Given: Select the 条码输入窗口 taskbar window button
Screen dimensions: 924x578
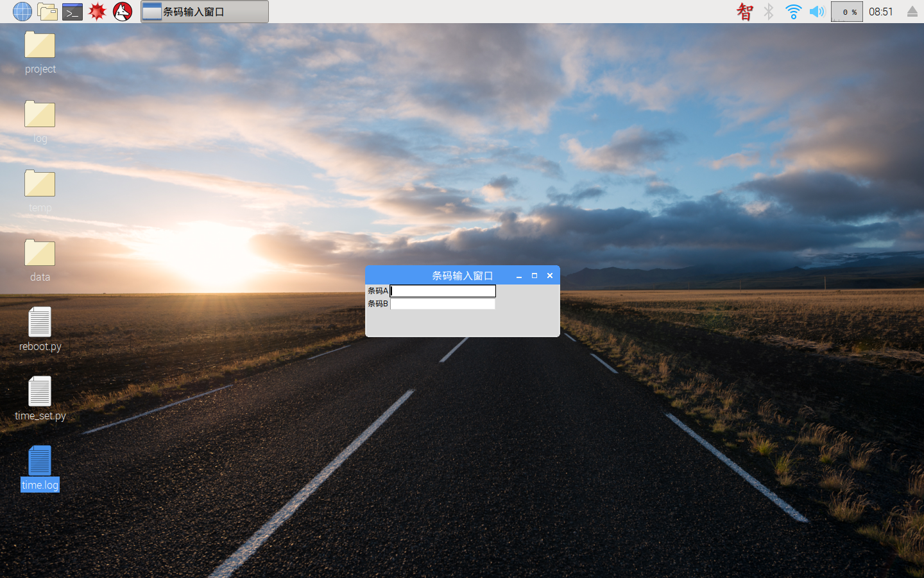Looking at the screenshot, I should (x=205, y=12).
